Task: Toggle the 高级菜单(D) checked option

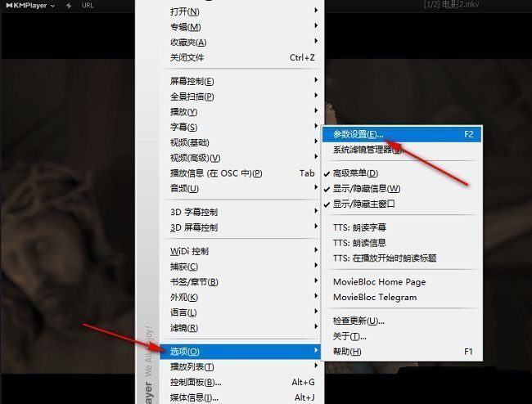Action: (402, 173)
